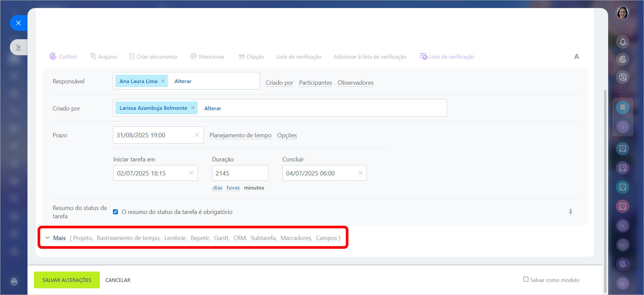Click Alterar in the Criado por field
The height and width of the screenshot is (295, 644).
(213, 108)
